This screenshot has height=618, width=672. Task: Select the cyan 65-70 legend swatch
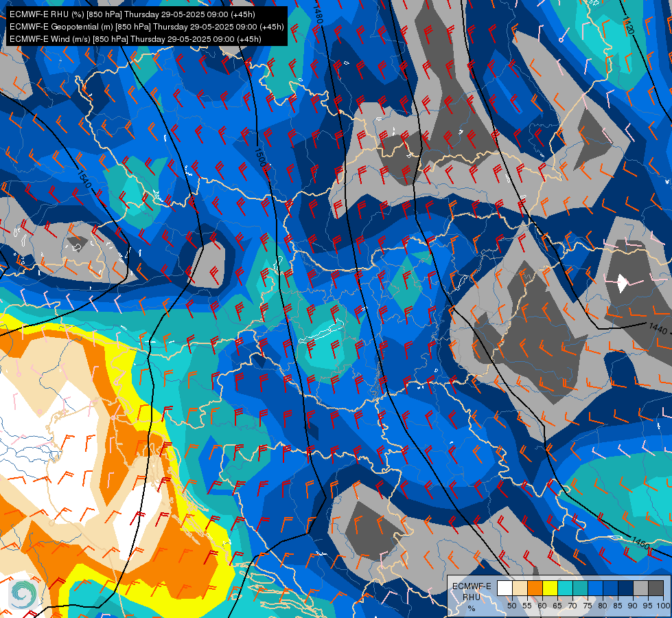click(x=566, y=588)
